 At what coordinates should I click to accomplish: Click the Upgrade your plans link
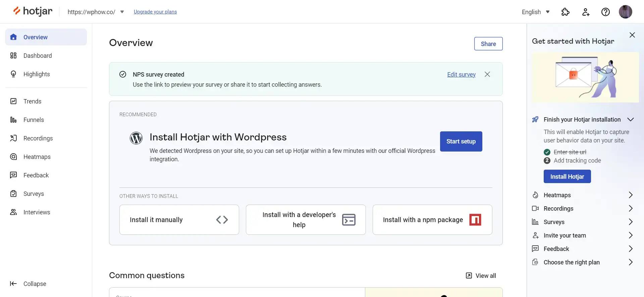pyautogui.click(x=155, y=12)
